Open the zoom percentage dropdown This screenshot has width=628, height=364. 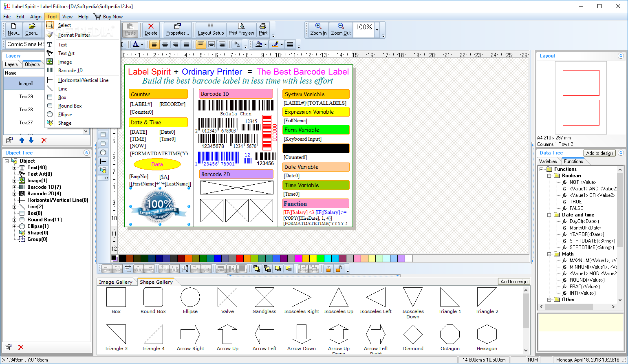(377, 30)
